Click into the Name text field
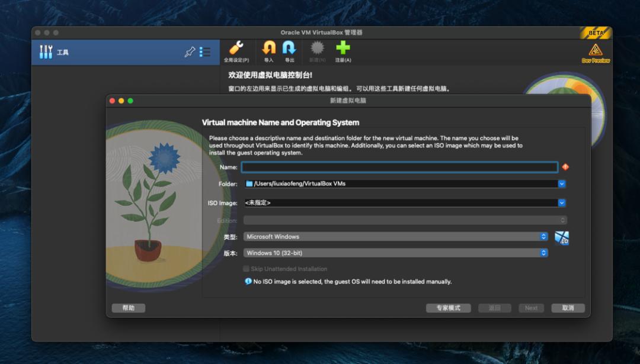 coord(399,167)
